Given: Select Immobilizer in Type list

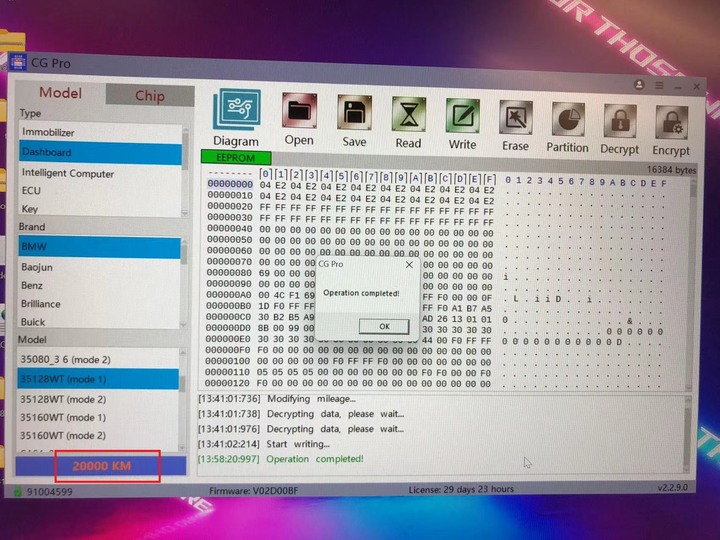Looking at the screenshot, I should coord(100,132).
